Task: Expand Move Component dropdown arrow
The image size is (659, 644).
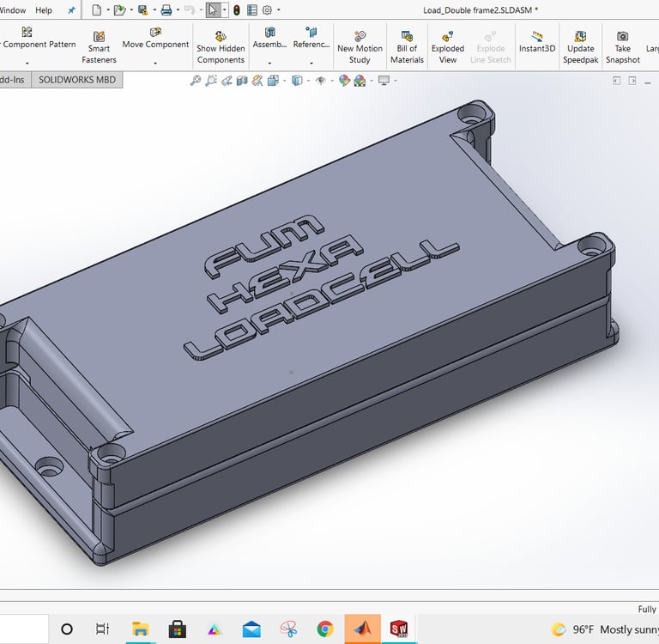Action: pyautogui.click(x=155, y=64)
